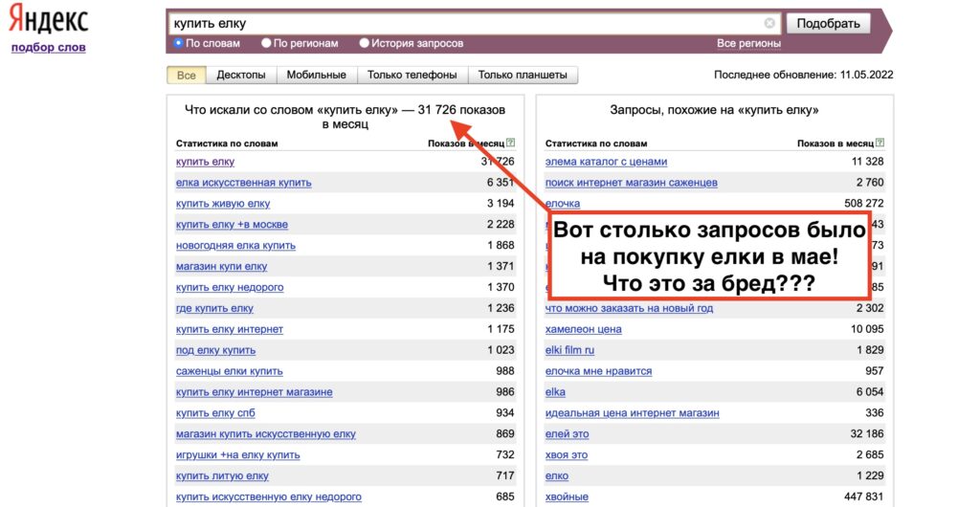Click the left Статистика по словам header

pyautogui.click(x=227, y=143)
